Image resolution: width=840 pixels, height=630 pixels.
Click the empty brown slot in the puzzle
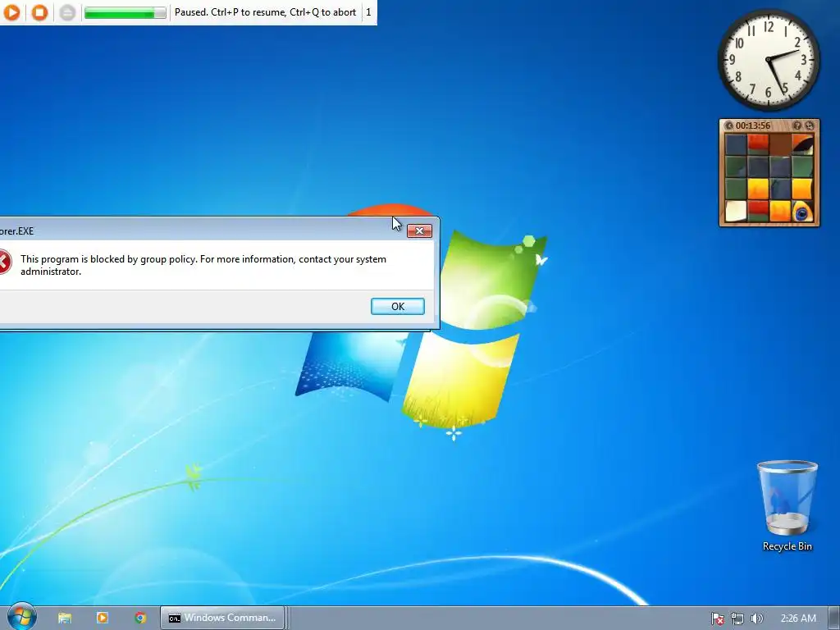pos(780,144)
